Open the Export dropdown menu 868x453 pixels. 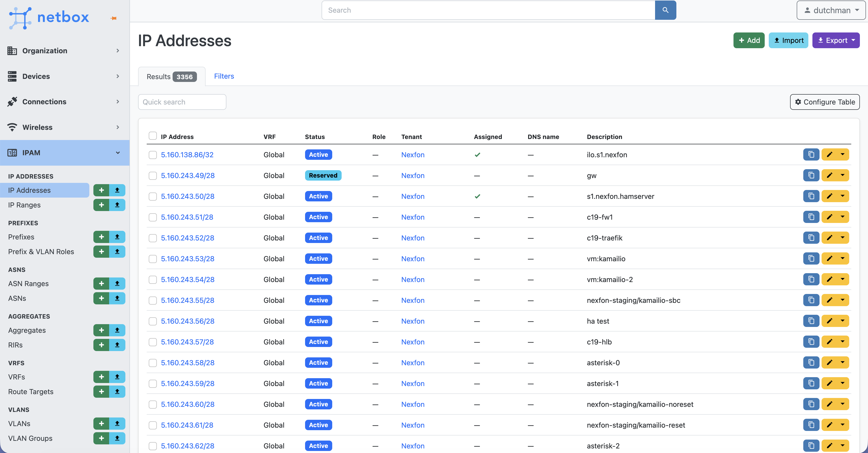[836, 40]
